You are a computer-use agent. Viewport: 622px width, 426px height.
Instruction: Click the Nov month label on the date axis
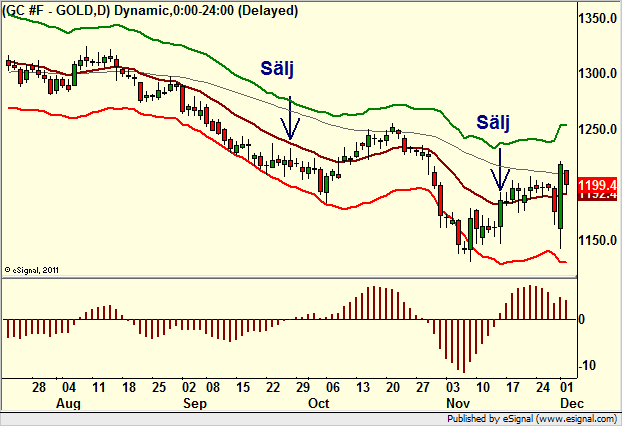coord(458,404)
